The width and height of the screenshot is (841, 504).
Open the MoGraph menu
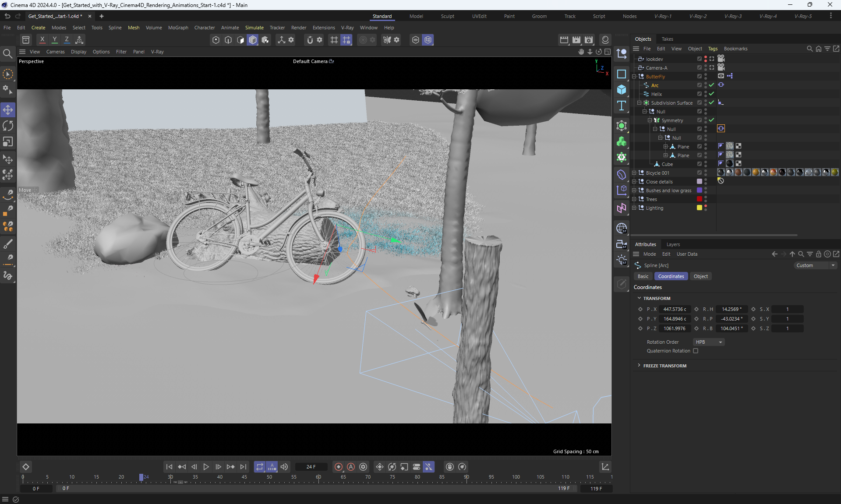click(x=178, y=28)
